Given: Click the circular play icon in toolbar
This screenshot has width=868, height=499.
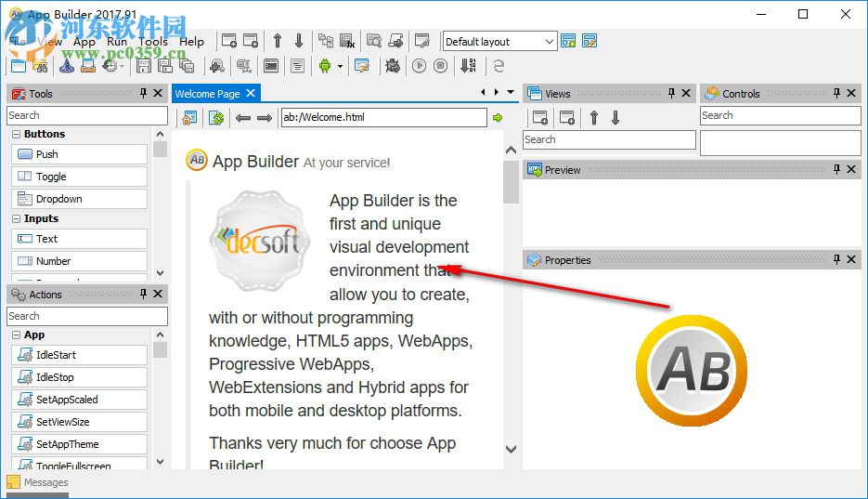Looking at the screenshot, I should [x=419, y=66].
